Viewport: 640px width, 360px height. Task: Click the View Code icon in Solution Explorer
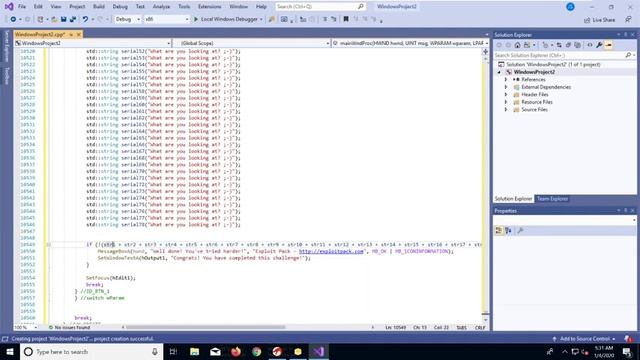[590, 45]
